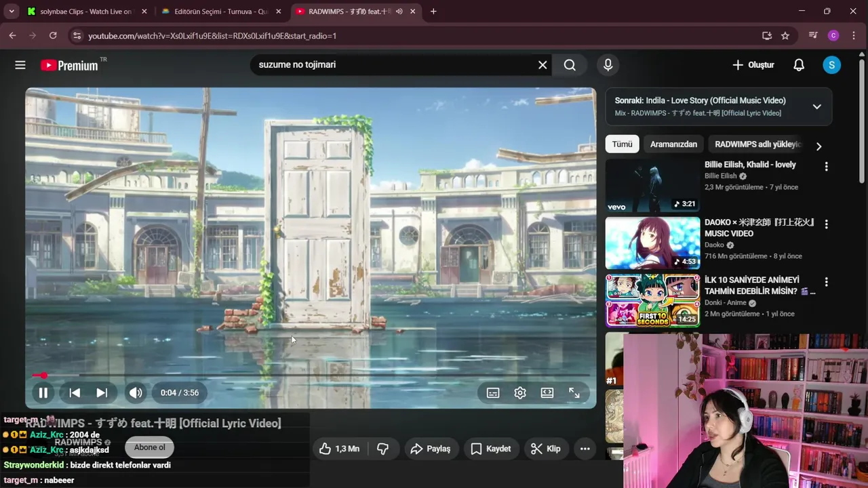
Task: Like the video with 1,3 Mn
Action: pyautogui.click(x=339, y=449)
